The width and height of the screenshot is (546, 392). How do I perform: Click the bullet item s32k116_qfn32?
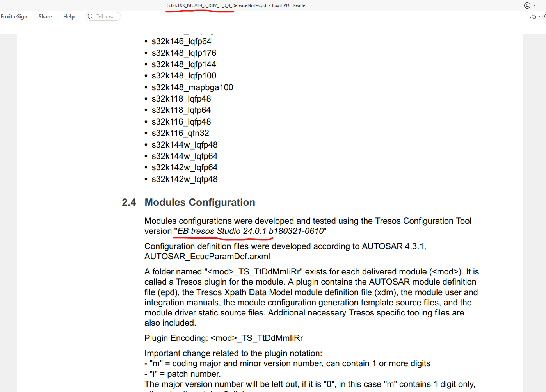click(180, 133)
